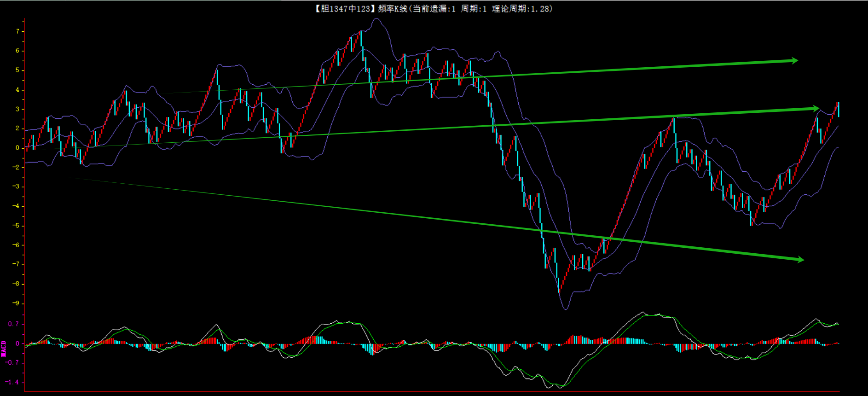The width and height of the screenshot is (868, 396).
Task: Select the y-axis label 7
Action: point(17,31)
